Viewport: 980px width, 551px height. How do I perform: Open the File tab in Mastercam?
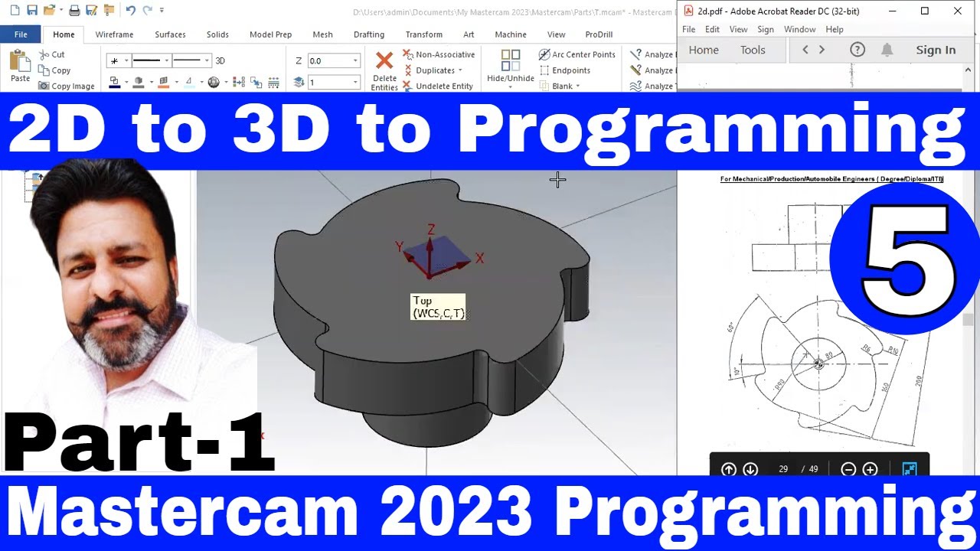21,34
